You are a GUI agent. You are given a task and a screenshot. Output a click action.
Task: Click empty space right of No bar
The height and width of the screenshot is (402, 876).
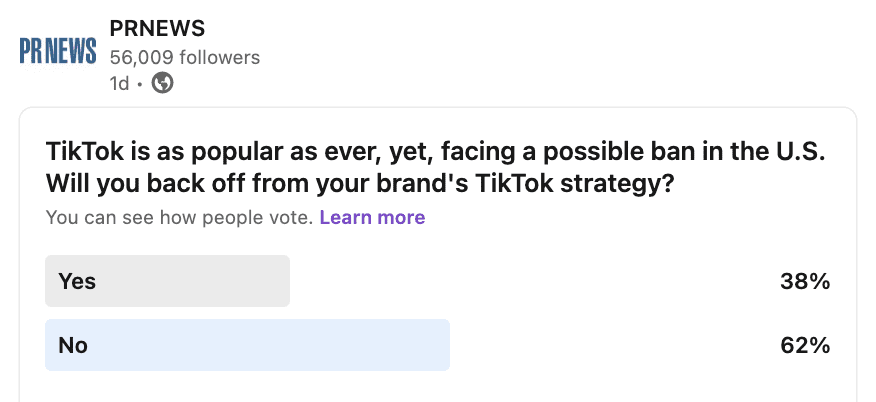610,345
